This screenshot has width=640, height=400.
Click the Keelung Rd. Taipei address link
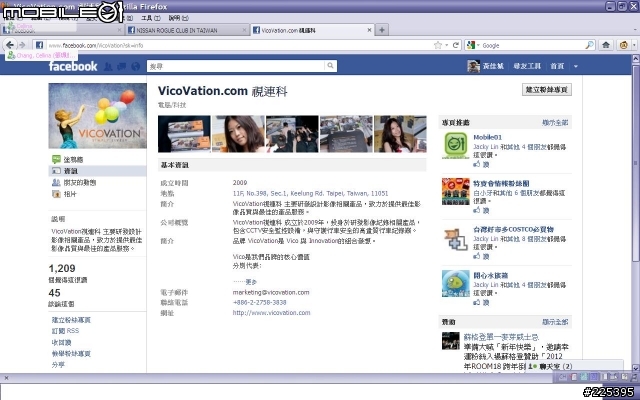[x=310, y=193]
